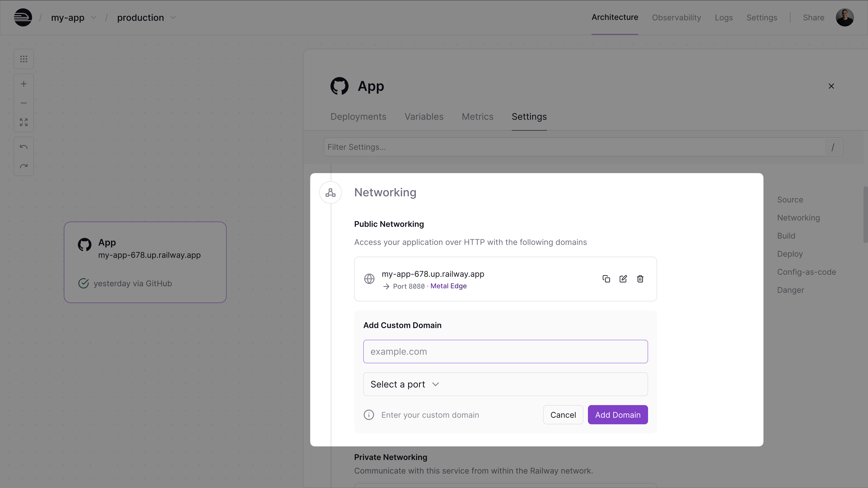Redo the canvas change
This screenshot has height=488, width=868.
click(x=24, y=166)
